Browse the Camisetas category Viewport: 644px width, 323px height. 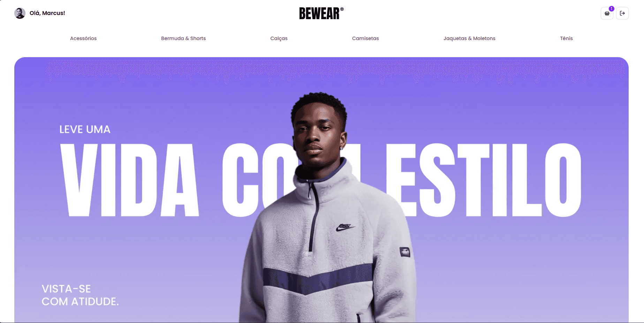tap(365, 38)
